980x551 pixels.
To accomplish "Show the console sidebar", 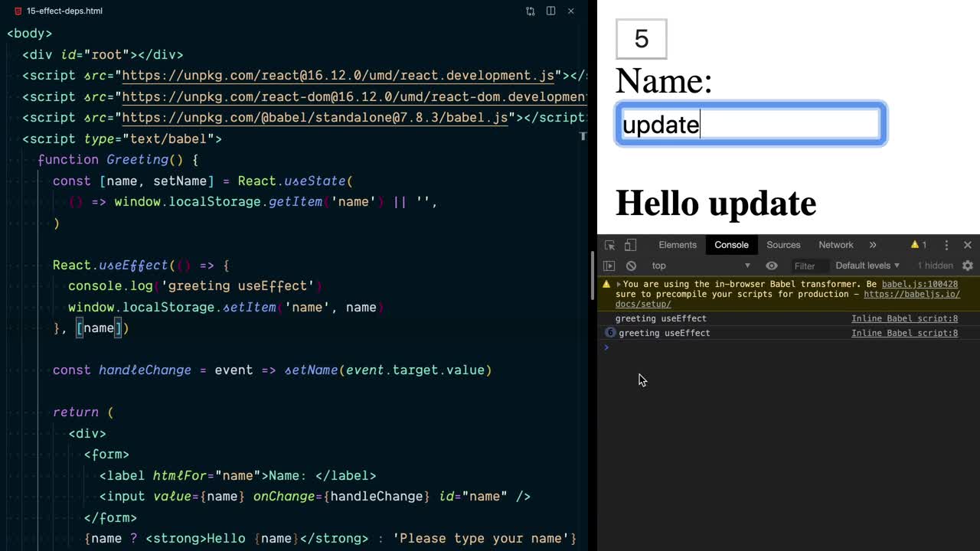I will (x=609, y=266).
